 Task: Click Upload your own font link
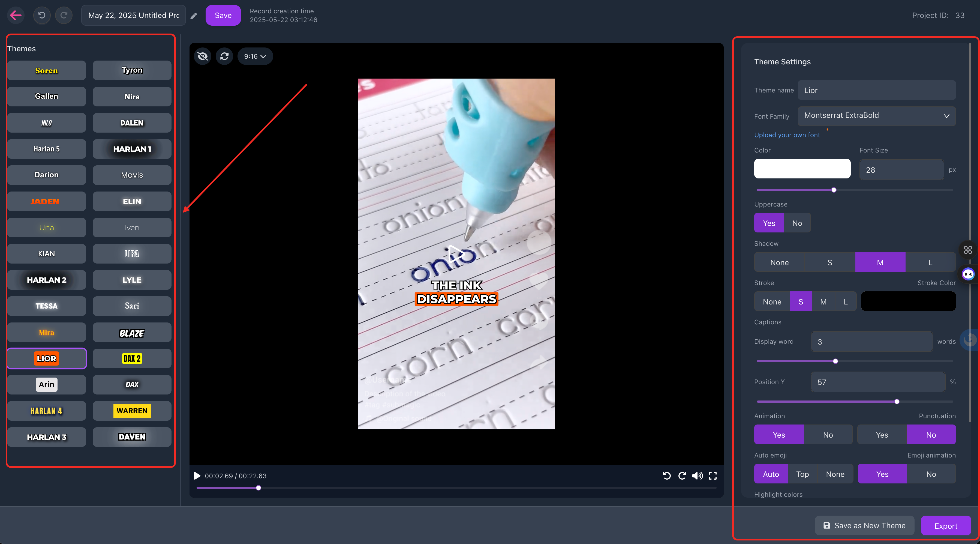tap(787, 135)
